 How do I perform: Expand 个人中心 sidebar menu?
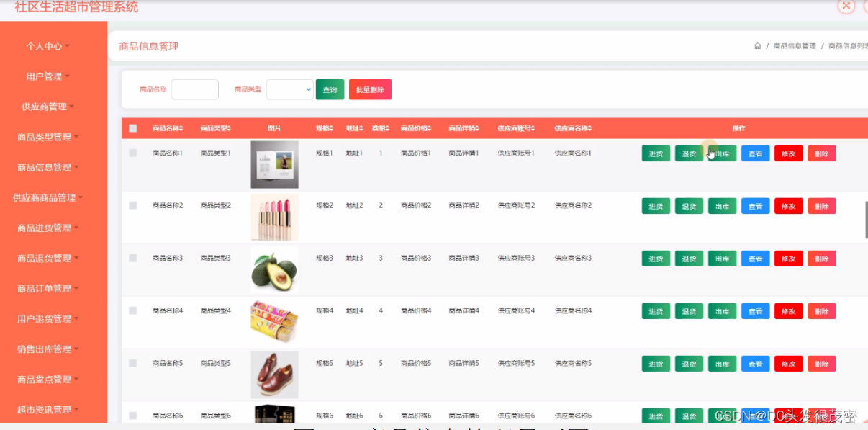tap(48, 46)
